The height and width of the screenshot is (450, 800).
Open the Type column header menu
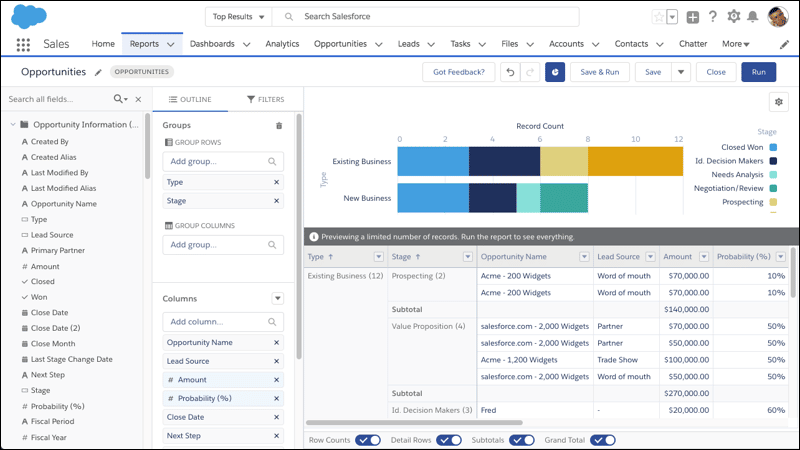[379, 257]
